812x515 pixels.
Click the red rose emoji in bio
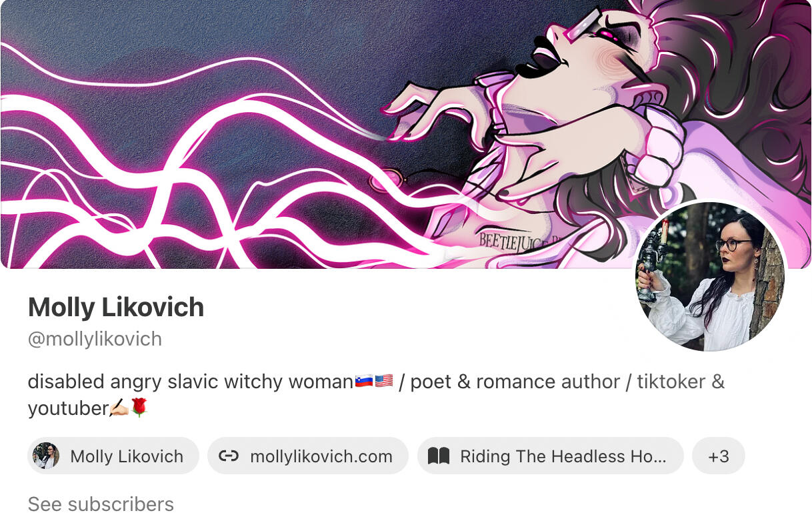tap(139, 408)
